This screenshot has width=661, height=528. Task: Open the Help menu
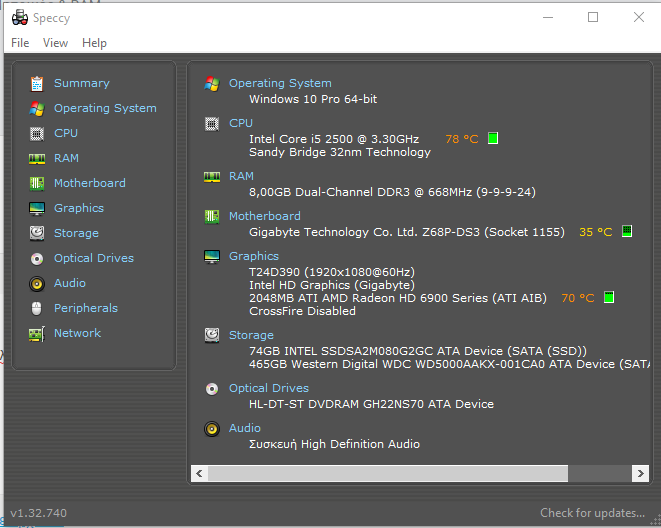click(x=94, y=43)
